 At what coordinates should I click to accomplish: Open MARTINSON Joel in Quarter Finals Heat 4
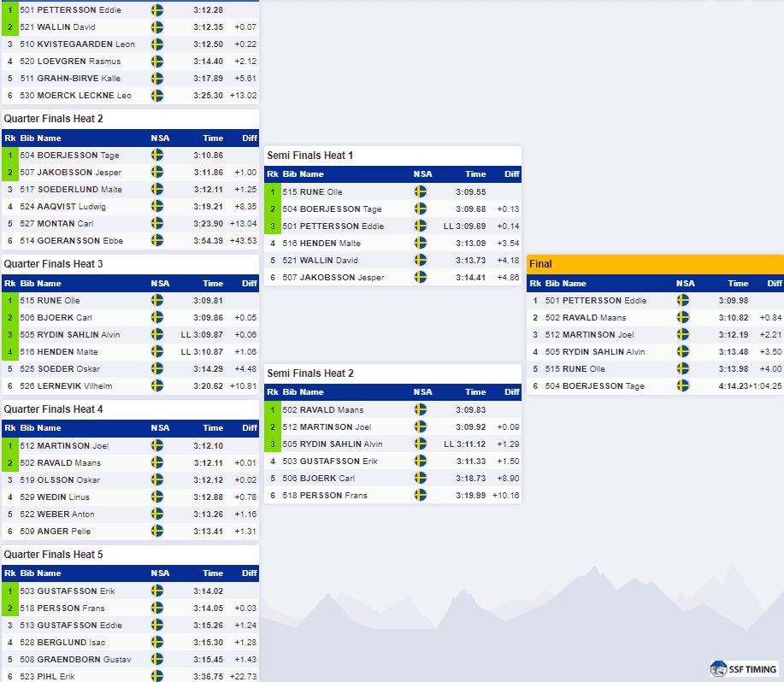tap(131, 445)
